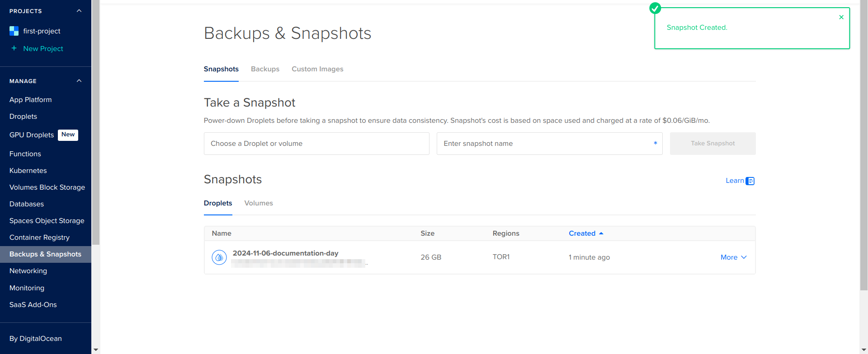Switch to the Volumes snapshots sub-tab

click(259, 203)
